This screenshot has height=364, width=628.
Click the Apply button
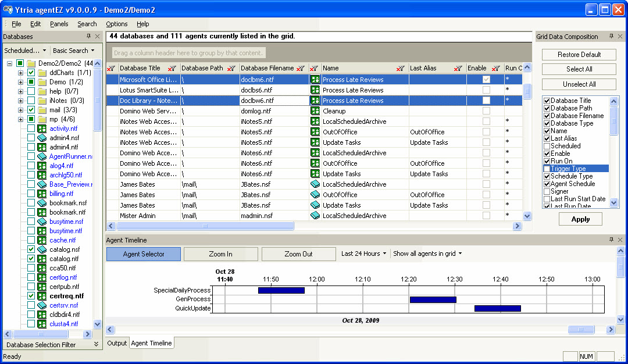[x=580, y=219]
